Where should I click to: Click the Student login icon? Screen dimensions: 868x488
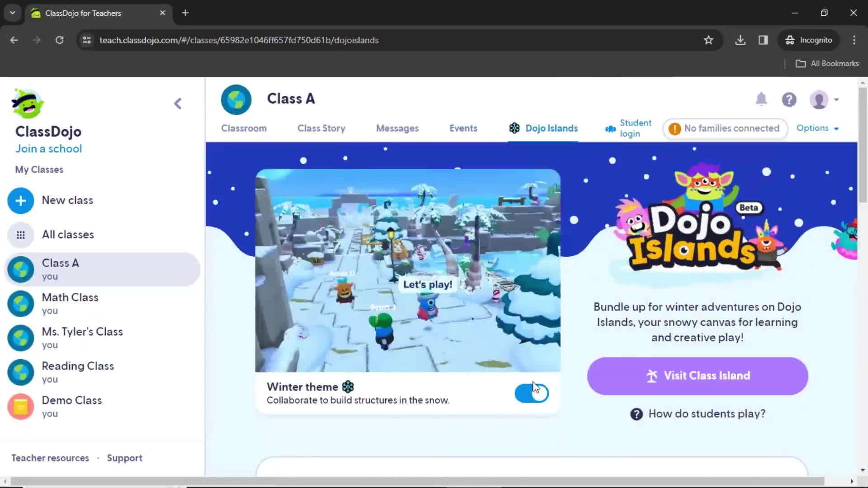[610, 127]
